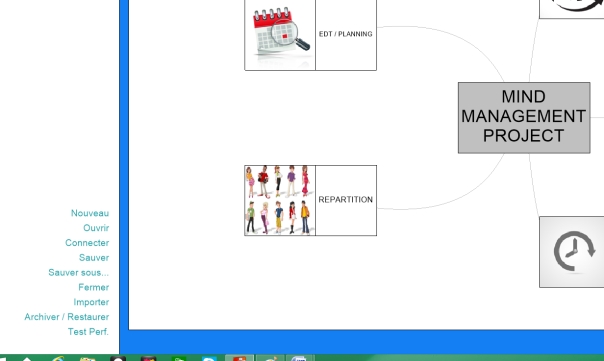Open a file with Ouvrir
The image size is (604, 361).
click(x=96, y=228)
